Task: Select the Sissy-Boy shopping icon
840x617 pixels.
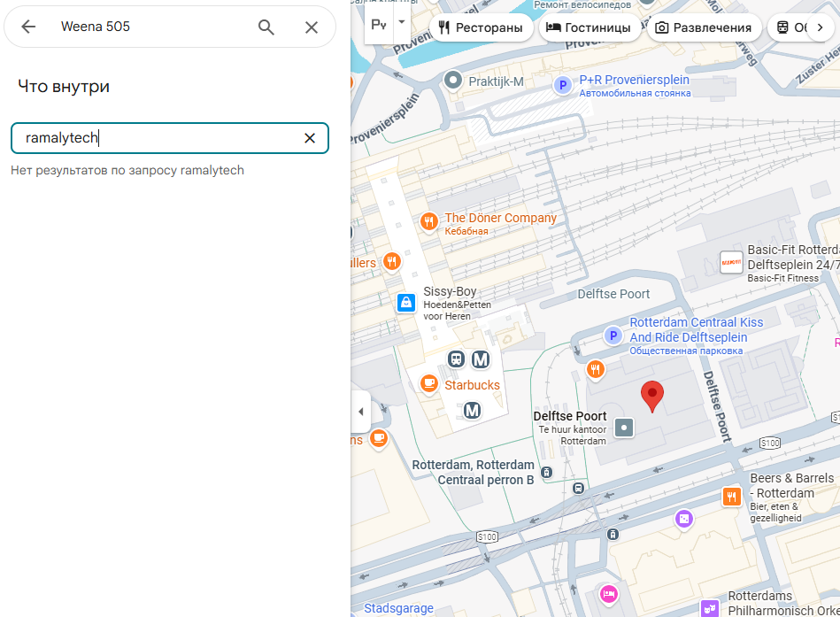Action: pos(405,302)
